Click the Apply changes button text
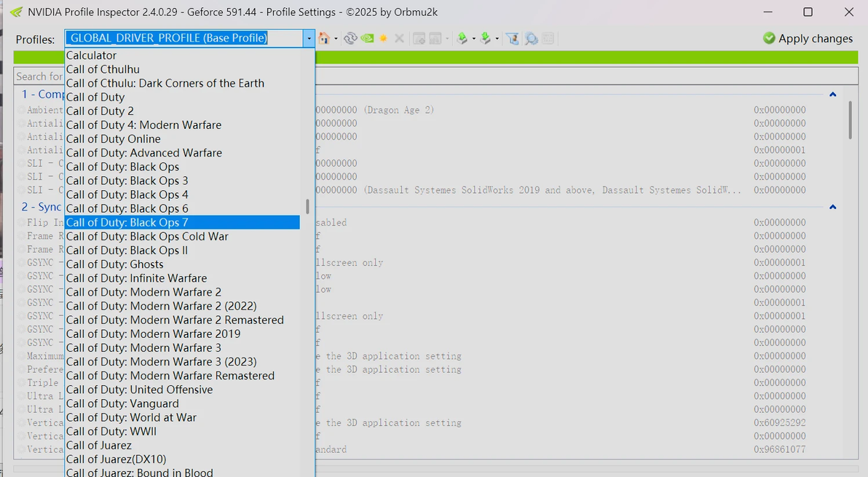 815,38
